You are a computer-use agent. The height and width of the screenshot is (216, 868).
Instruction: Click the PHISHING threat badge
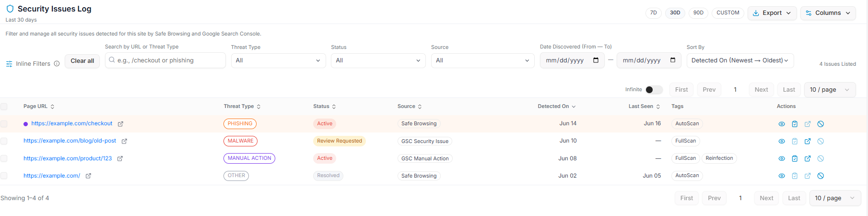(240, 124)
